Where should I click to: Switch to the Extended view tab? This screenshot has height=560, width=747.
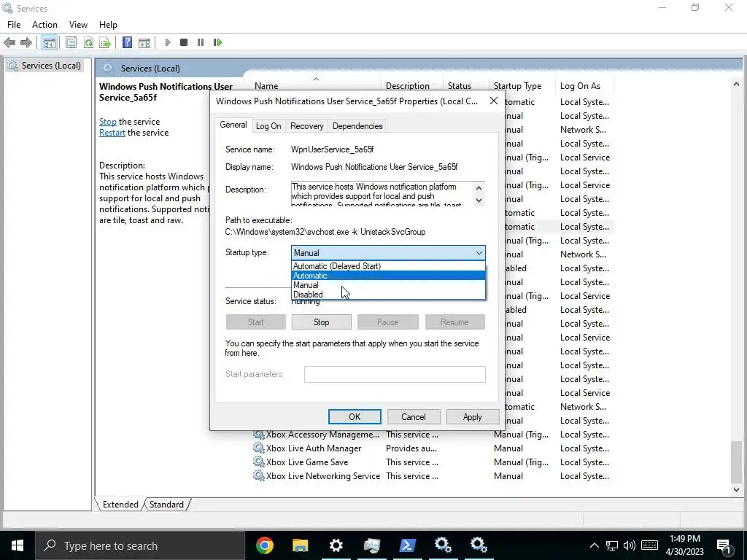pyautogui.click(x=120, y=505)
